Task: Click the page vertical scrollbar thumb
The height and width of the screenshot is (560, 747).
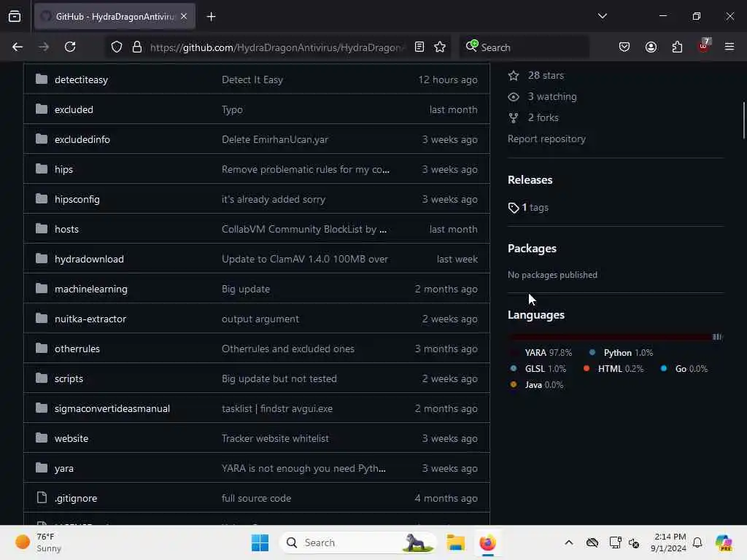Action: [743, 120]
